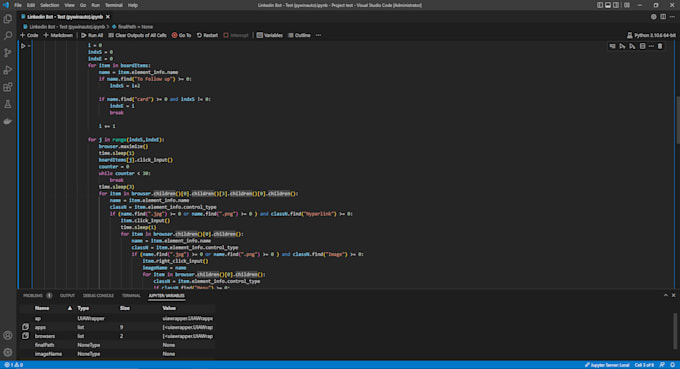Show data viewer for apps variable
The image size is (680, 369).
26,327
